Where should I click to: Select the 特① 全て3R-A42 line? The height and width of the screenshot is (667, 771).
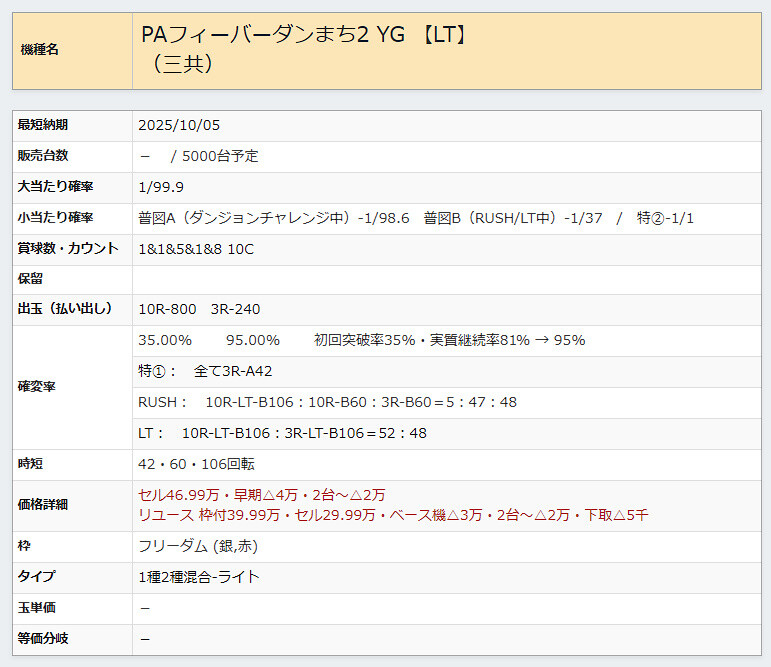(205, 371)
